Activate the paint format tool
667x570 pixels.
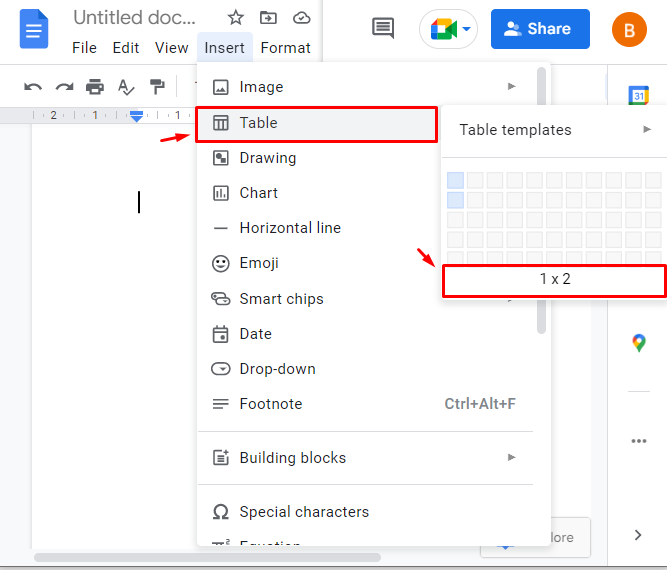point(157,87)
